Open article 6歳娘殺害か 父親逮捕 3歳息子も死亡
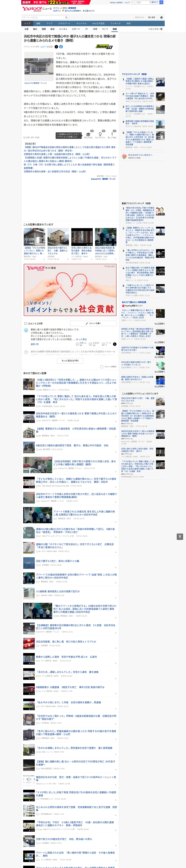186x868 pixels. pos(70,687)
